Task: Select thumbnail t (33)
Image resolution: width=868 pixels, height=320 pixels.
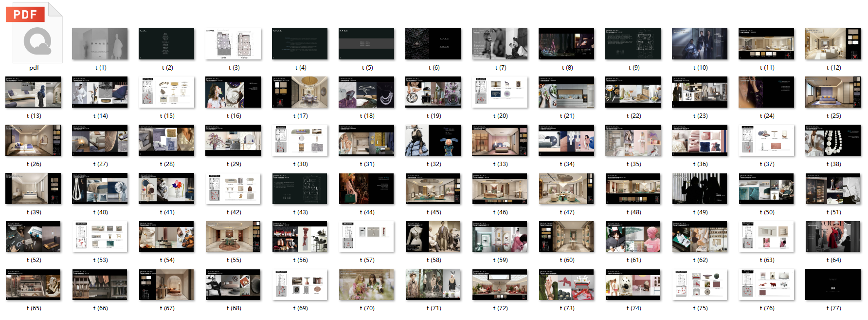Action: [500, 140]
